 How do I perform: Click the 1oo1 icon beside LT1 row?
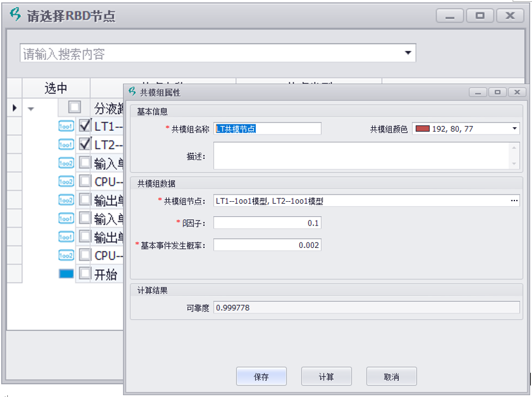tap(66, 126)
